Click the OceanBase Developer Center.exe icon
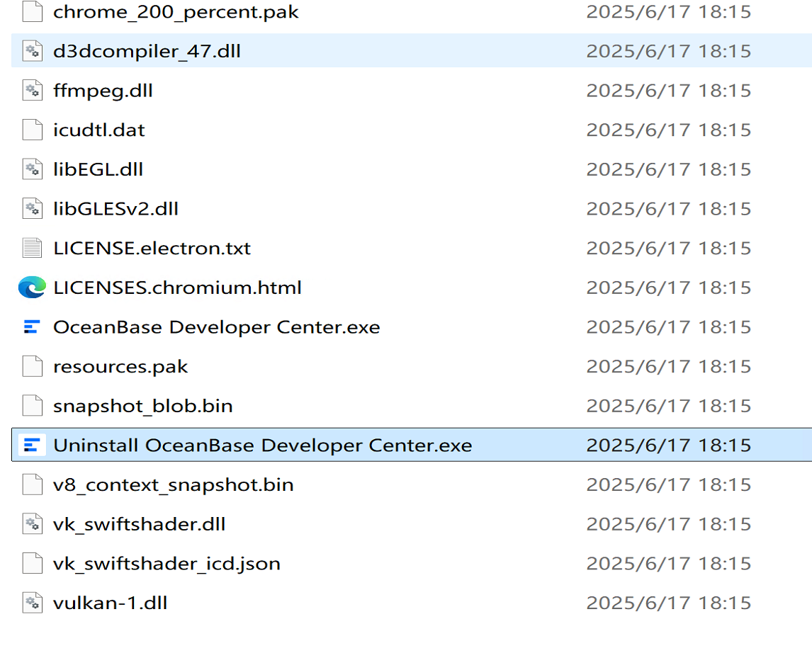 coord(32,327)
